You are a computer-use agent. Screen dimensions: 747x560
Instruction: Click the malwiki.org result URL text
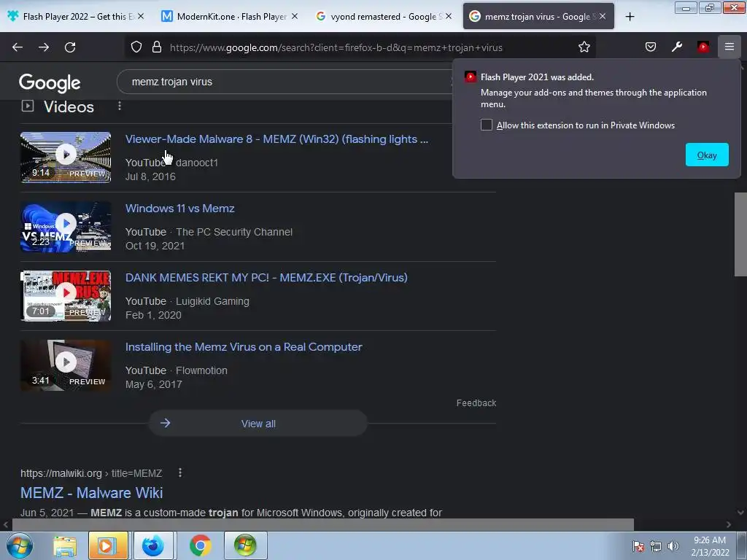(x=91, y=473)
